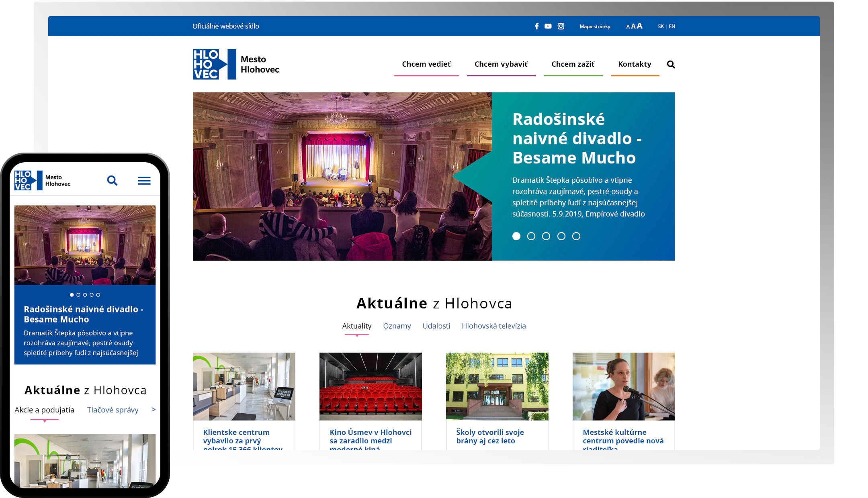Open the Chcem vedieť navigation menu
868x498 pixels.
(x=426, y=64)
